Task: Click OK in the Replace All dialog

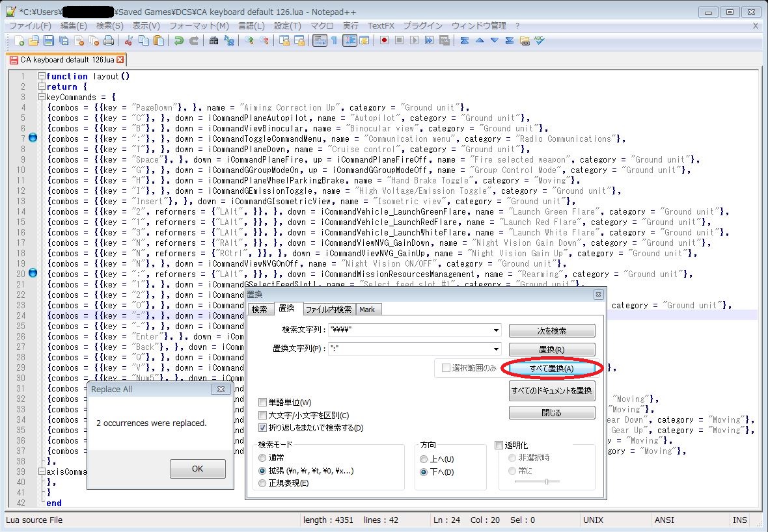Action: coord(197,468)
